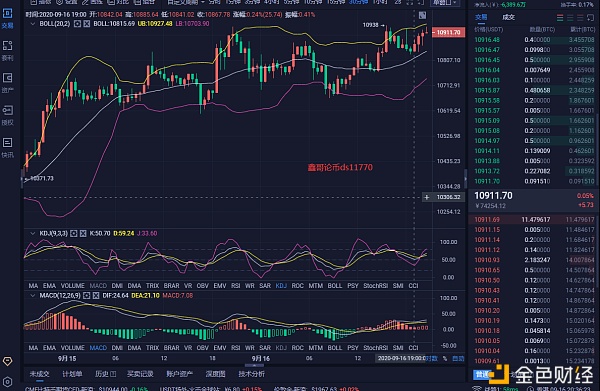Show both bids and asks order book layout
Screen dimensions: 600x391
[560, 18]
